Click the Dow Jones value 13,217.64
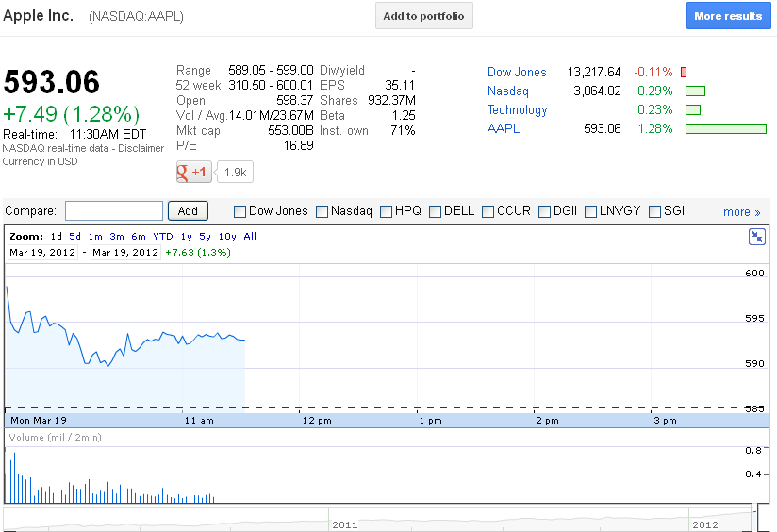The width and height of the screenshot is (777, 532). pyautogui.click(x=594, y=73)
